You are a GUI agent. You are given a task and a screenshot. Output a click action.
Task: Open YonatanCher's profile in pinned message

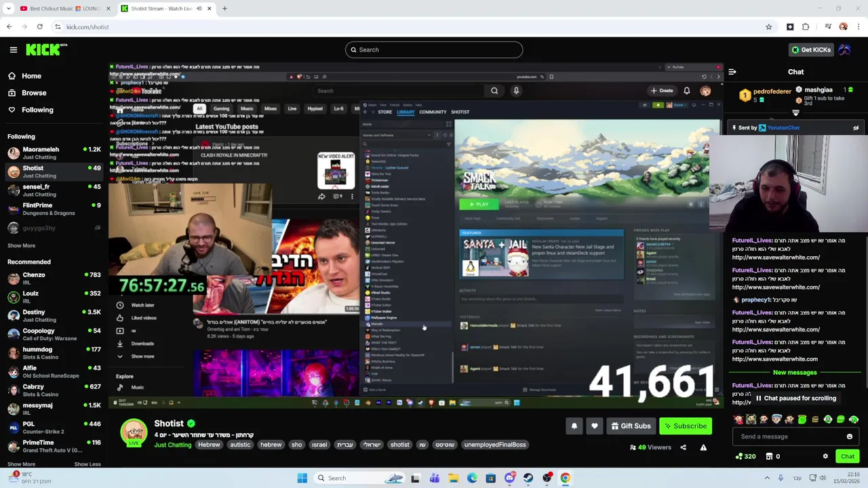783,127
